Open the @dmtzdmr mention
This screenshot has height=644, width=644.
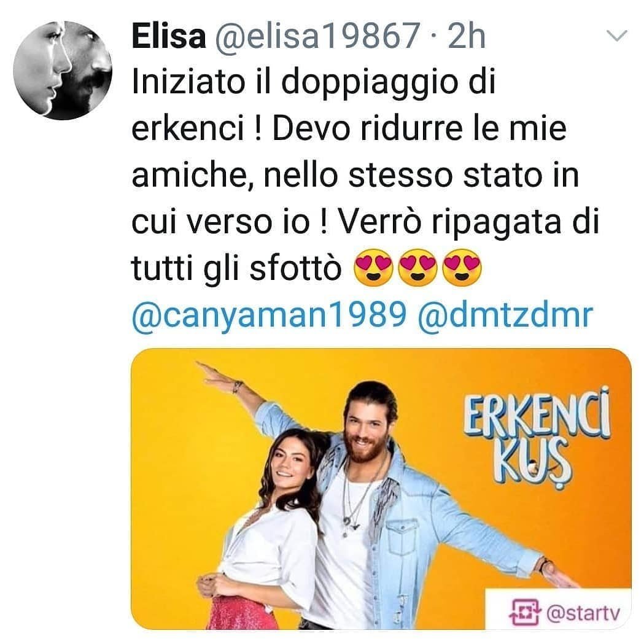point(505,316)
